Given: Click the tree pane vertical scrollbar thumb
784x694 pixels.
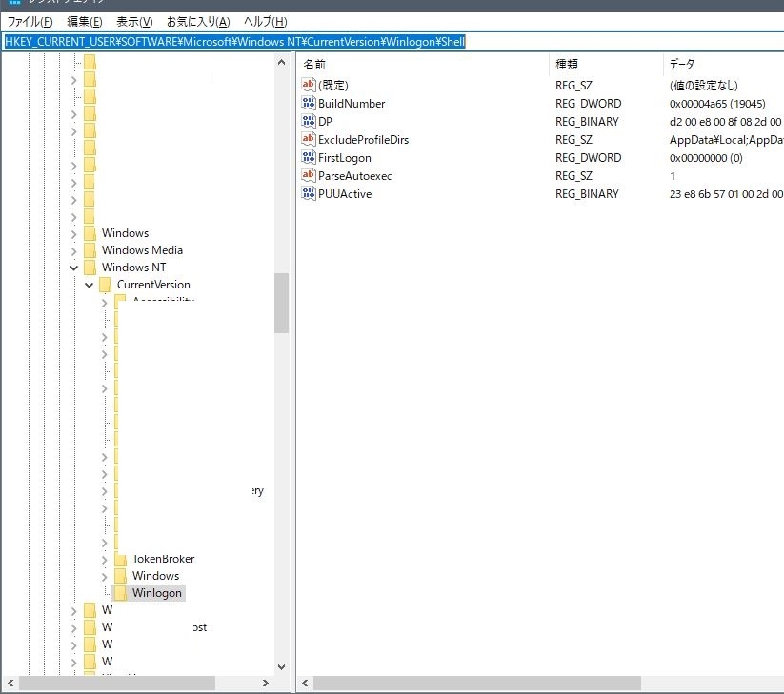Looking at the screenshot, I should tap(281, 303).
